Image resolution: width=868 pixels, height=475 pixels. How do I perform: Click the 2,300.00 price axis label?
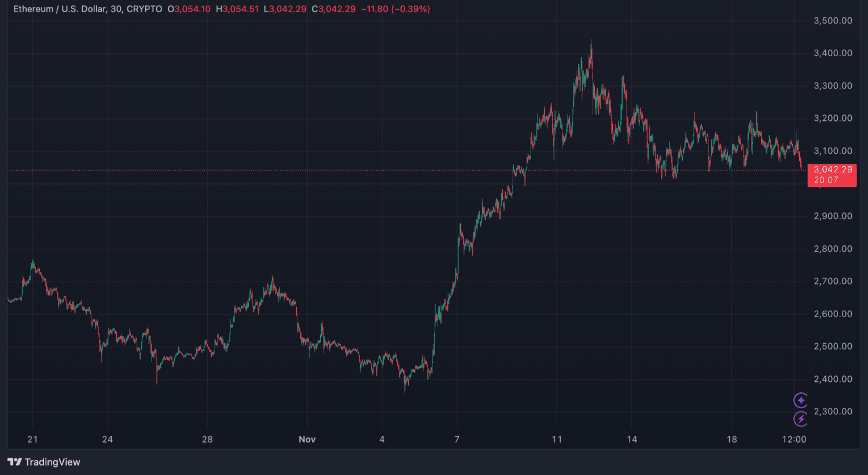pyautogui.click(x=832, y=411)
